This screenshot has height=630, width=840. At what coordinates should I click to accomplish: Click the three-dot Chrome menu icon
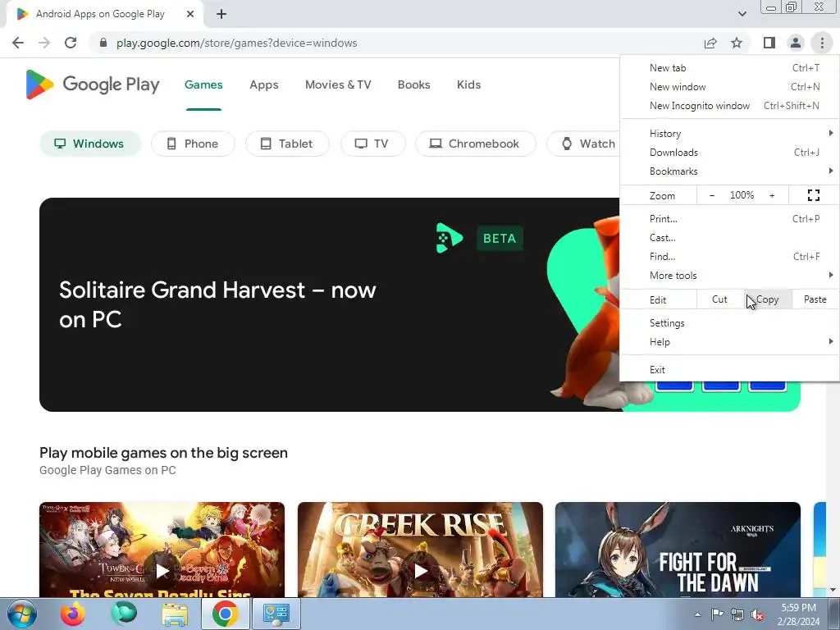coord(822,43)
